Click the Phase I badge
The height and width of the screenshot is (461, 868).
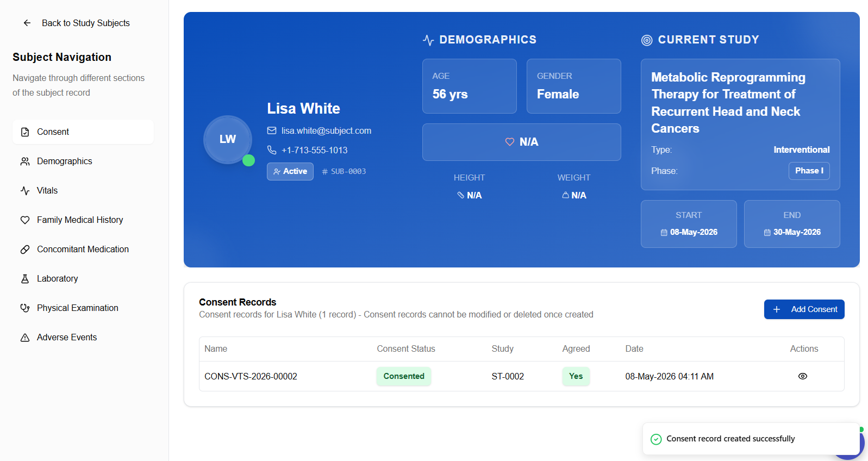click(x=809, y=171)
